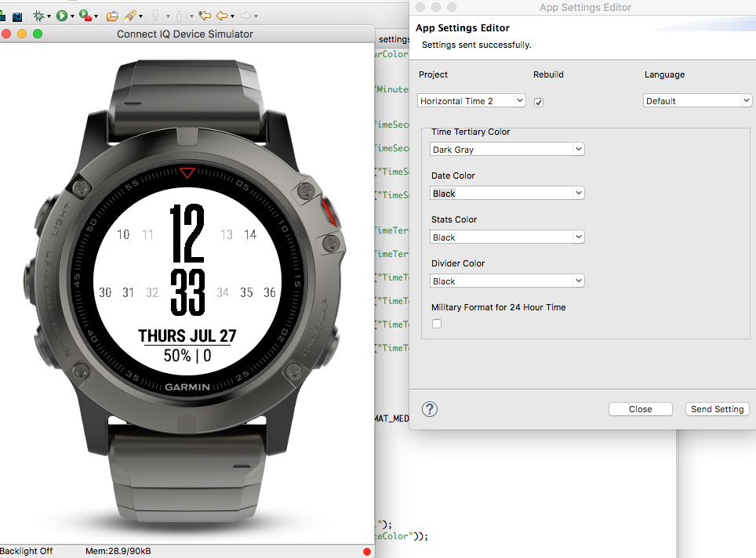Click the Settings sent successfully message

476,45
